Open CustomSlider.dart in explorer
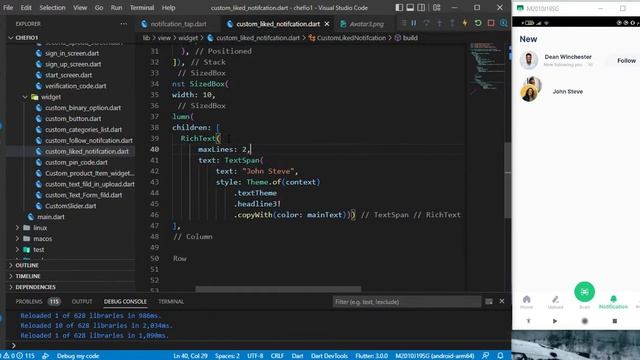This screenshot has width=640, height=360. [x=70, y=206]
